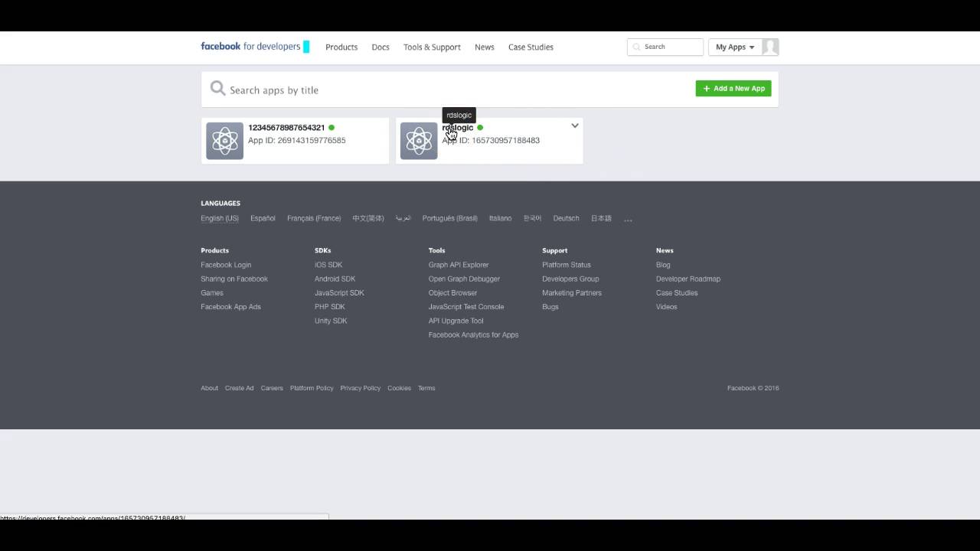Image resolution: width=980 pixels, height=551 pixels.
Task: Click the header search magnifier icon
Action: coord(637,47)
